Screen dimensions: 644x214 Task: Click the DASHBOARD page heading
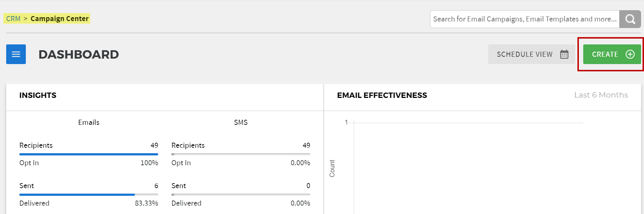[x=79, y=54]
